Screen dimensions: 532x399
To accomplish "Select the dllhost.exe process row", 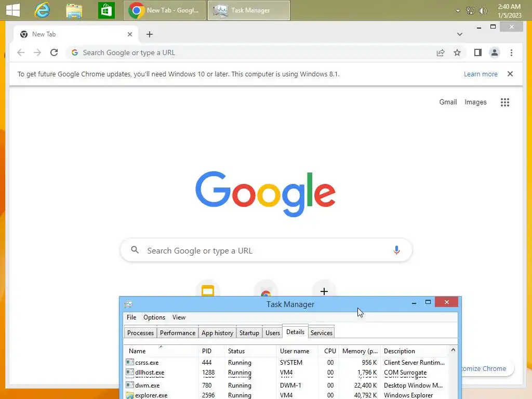I will (x=286, y=373).
